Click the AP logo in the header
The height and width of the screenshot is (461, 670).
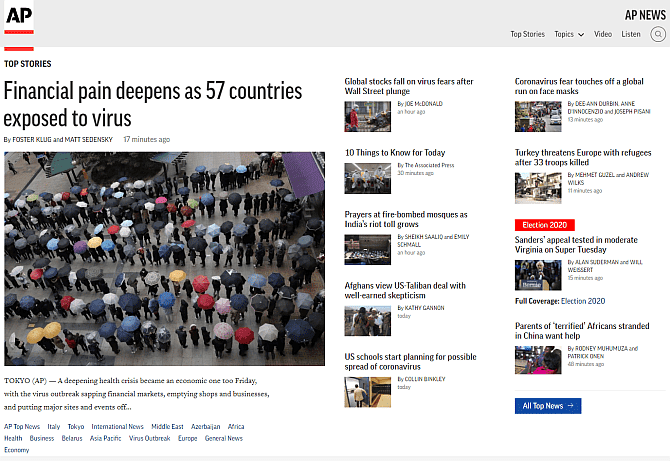coord(19,18)
